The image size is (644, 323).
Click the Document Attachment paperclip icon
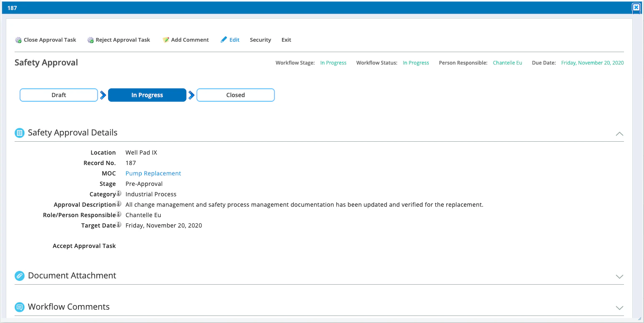19,275
